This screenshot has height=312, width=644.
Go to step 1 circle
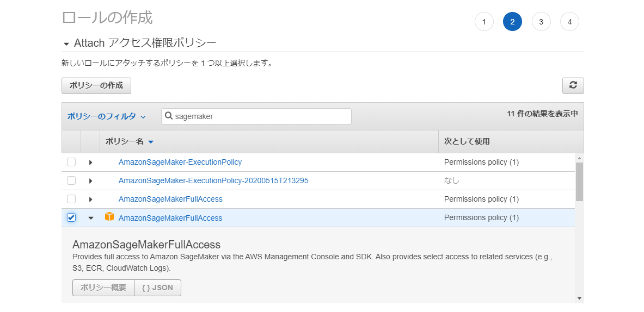[484, 22]
